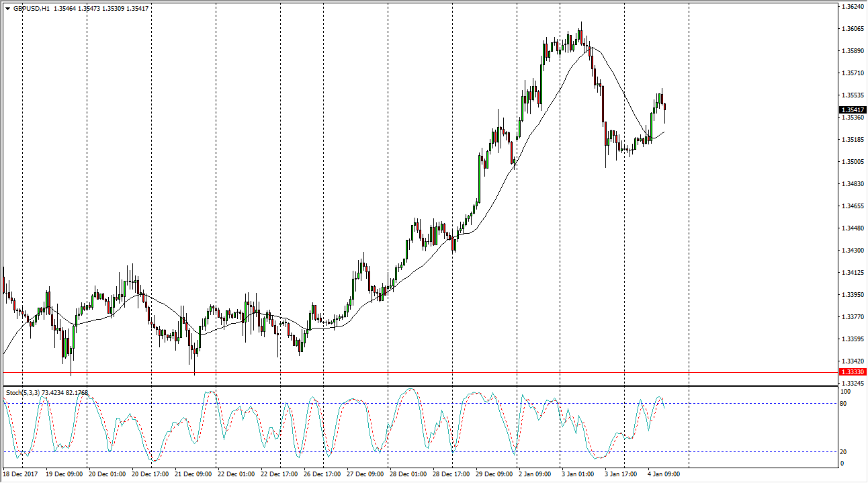Click the 100 level on stochastic scale
Viewport: 868px width, 483px height.
846,391
